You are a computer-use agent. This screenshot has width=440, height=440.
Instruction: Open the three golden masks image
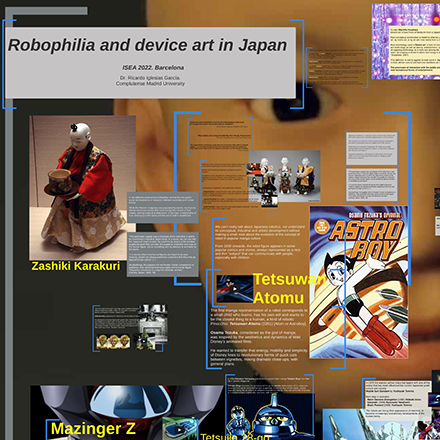pos(113,342)
